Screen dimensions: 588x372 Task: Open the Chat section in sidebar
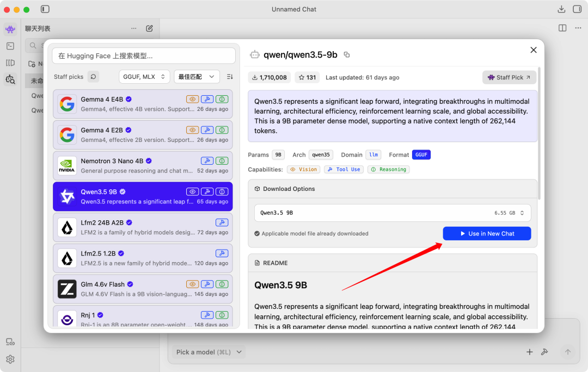pos(10,29)
